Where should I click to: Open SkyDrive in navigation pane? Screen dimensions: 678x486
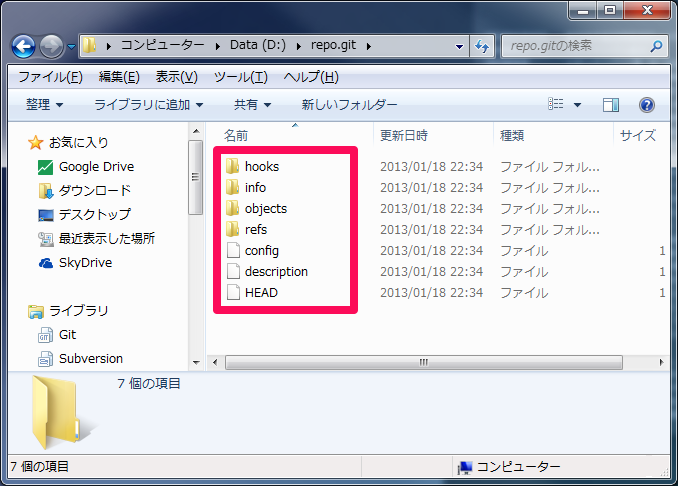85,263
